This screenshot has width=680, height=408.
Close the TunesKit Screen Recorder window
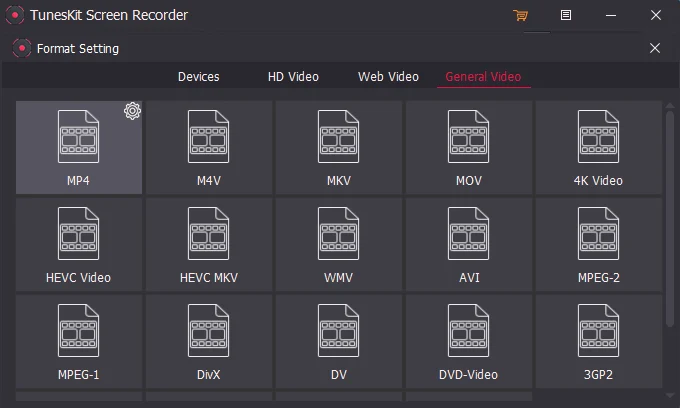(656, 15)
